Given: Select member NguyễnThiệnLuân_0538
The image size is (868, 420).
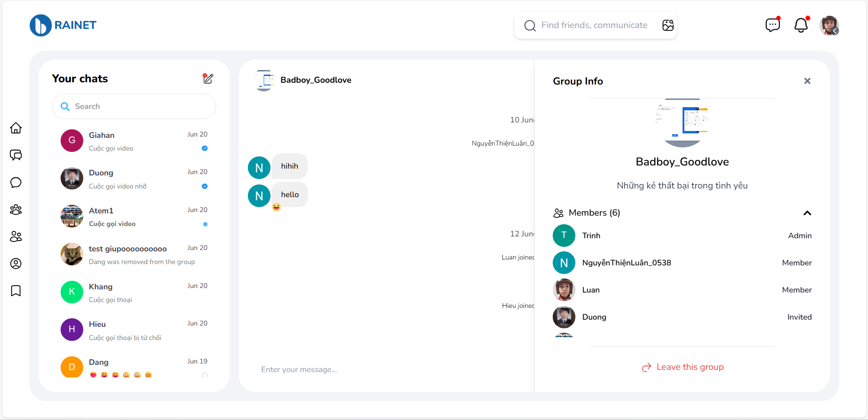Looking at the screenshot, I should pos(682,263).
